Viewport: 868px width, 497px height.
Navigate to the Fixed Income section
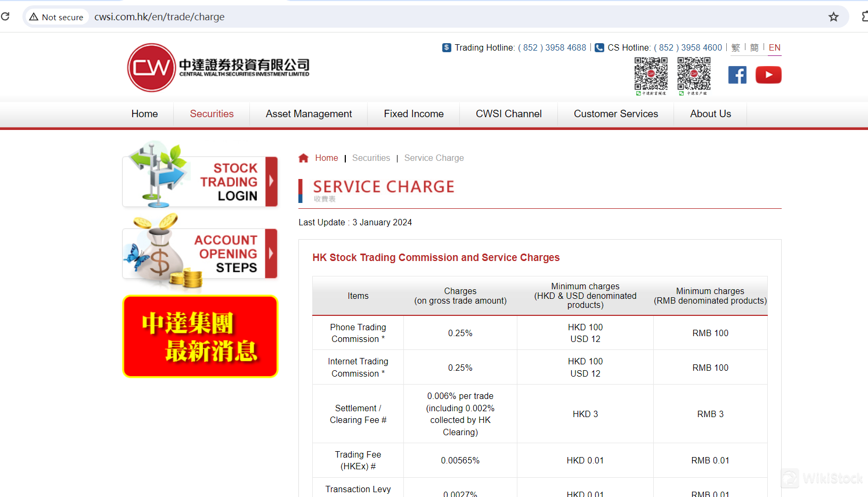413,113
